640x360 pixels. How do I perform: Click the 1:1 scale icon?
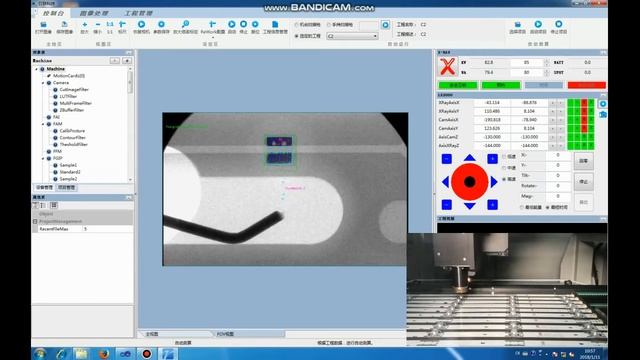tap(110, 25)
